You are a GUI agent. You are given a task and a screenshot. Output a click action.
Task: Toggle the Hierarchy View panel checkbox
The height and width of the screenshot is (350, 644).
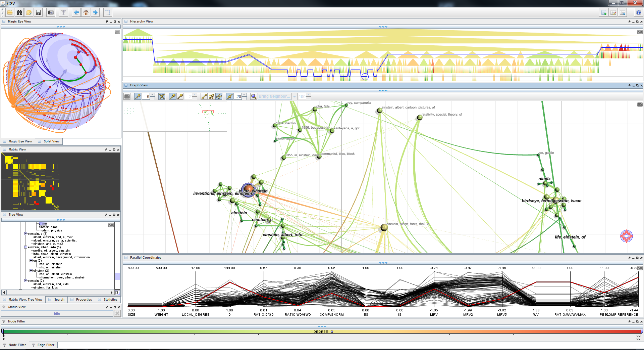126,21
